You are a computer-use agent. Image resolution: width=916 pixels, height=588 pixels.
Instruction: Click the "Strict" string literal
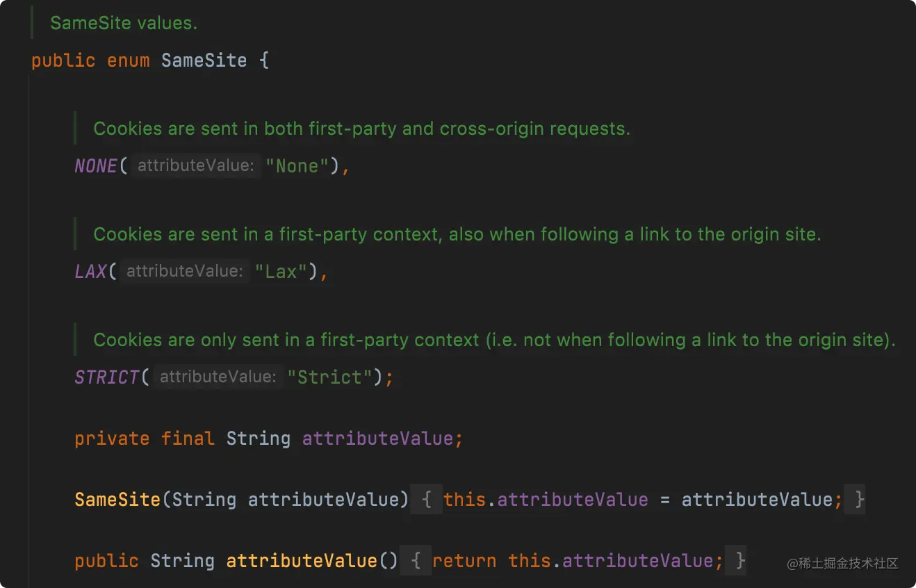pos(329,377)
